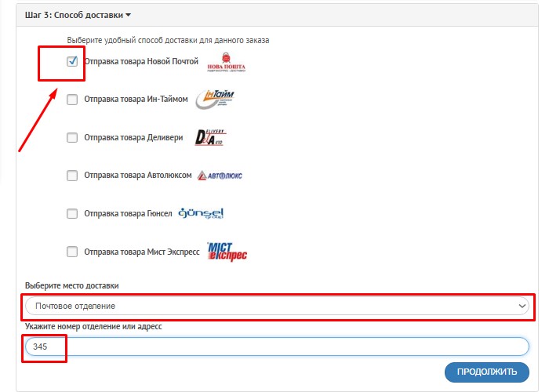Focus the branch number field containing 345
This screenshot has height=392, width=549.
coord(277,347)
